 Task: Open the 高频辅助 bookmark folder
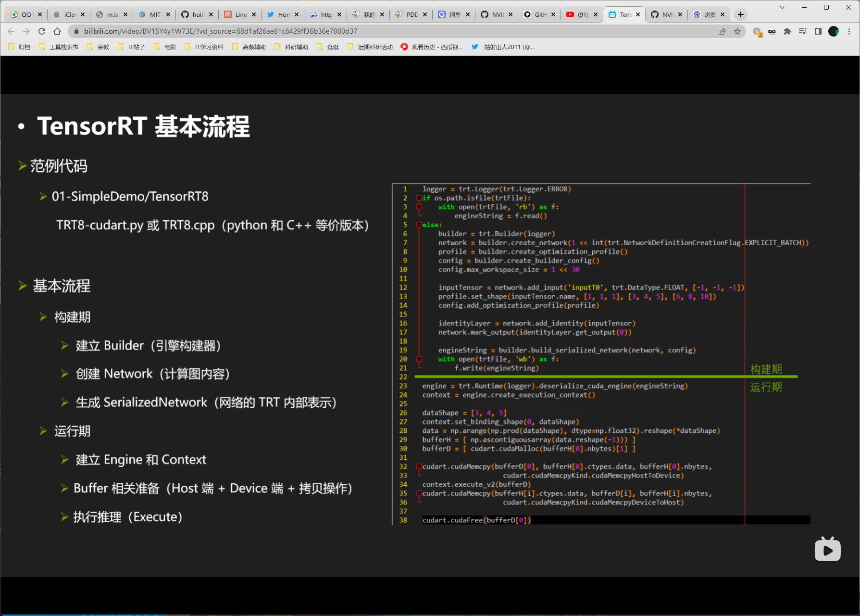pyautogui.click(x=249, y=47)
